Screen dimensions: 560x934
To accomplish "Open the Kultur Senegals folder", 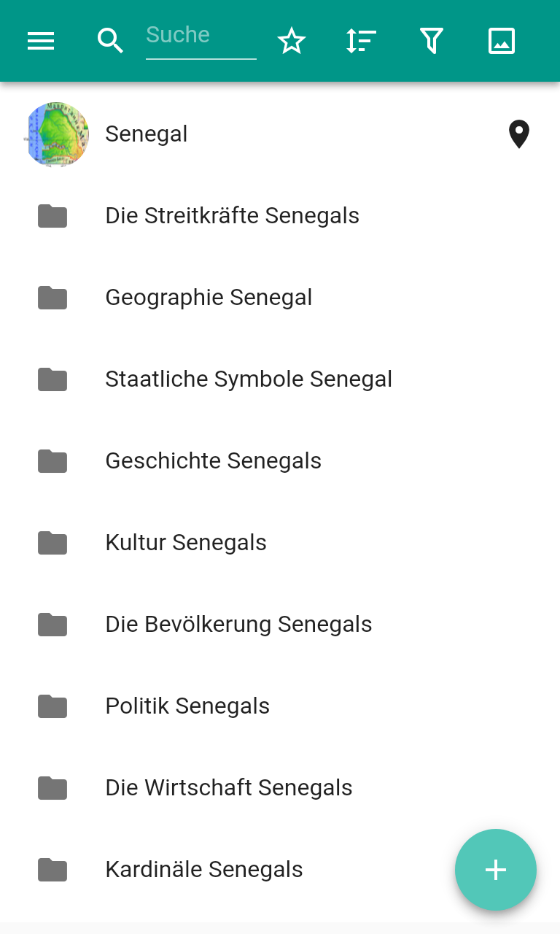I will coord(186,543).
